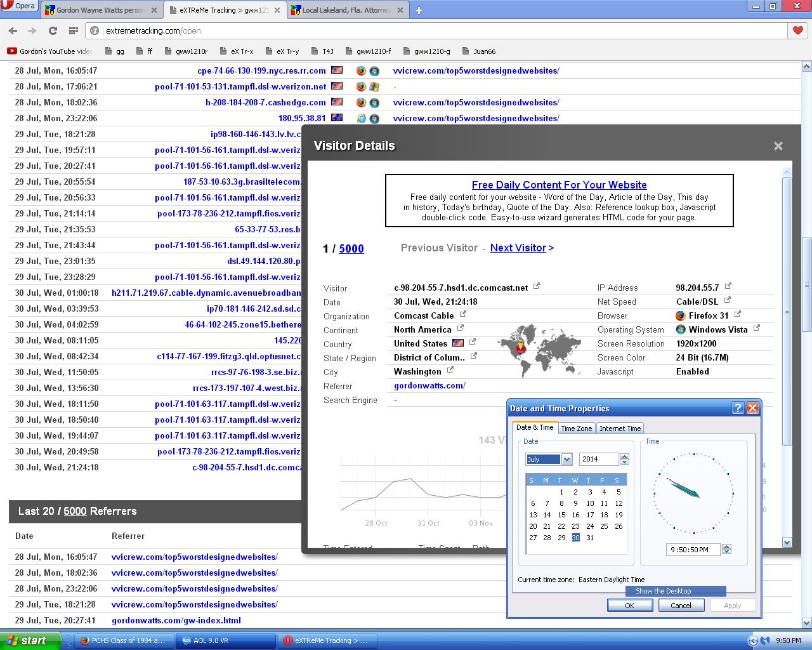Image resolution: width=812 pixels, height=650 pixels.
Task: Open the external link icon beside IP Address
Action: (728, 286)
